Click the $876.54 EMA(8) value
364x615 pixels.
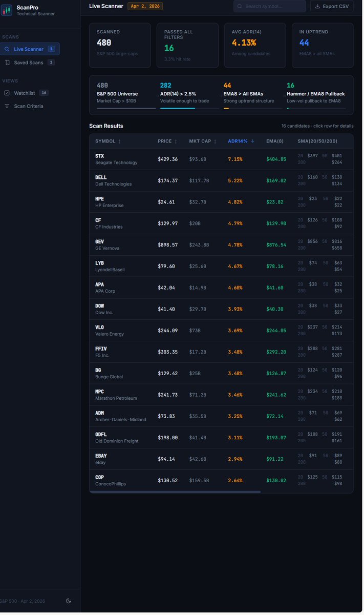pyautogui.click(x=276, y=245)
